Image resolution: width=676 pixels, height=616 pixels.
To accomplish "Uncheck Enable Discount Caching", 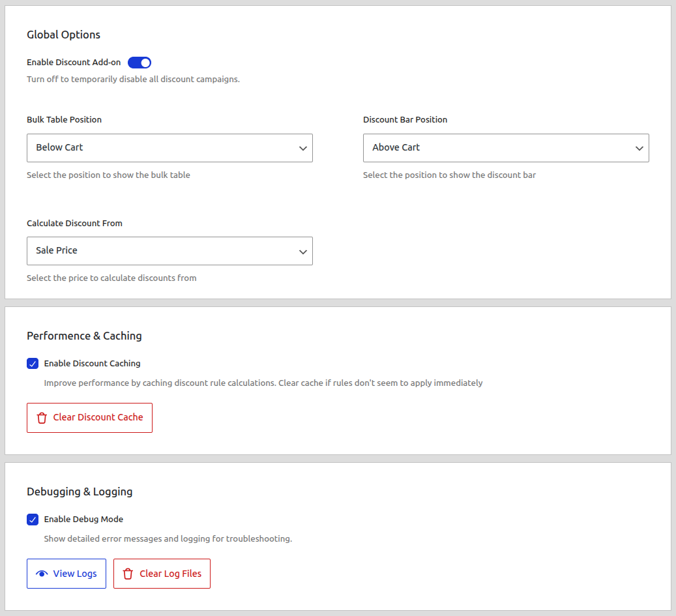I will point(33,363).
